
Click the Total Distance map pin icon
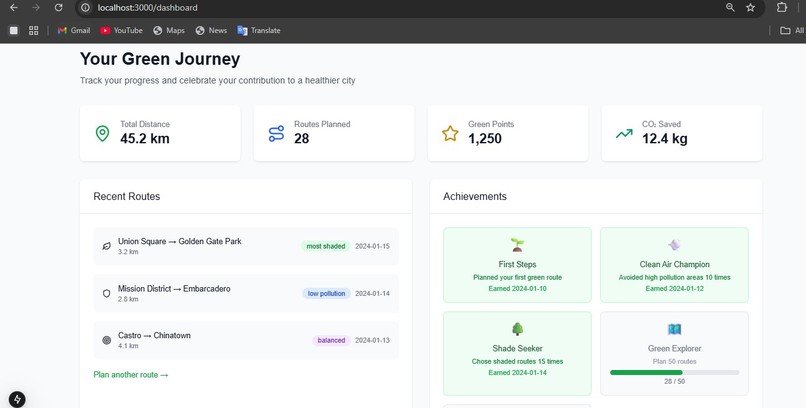102,134
